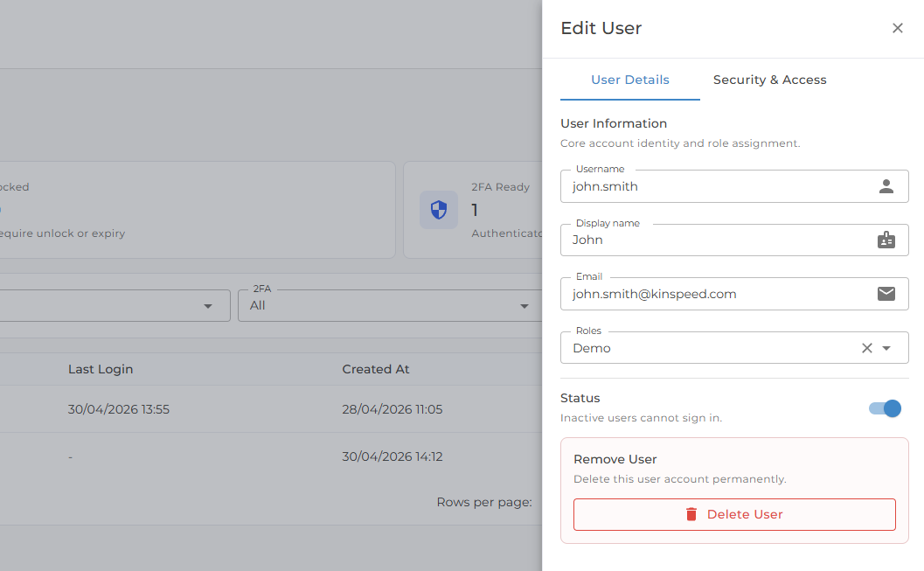
Task: Click the trash icon on Delete User
Action: 691,514
